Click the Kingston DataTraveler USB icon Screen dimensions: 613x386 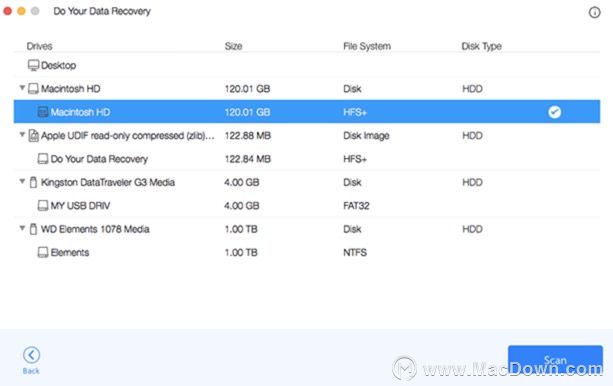tap(34, 182)
